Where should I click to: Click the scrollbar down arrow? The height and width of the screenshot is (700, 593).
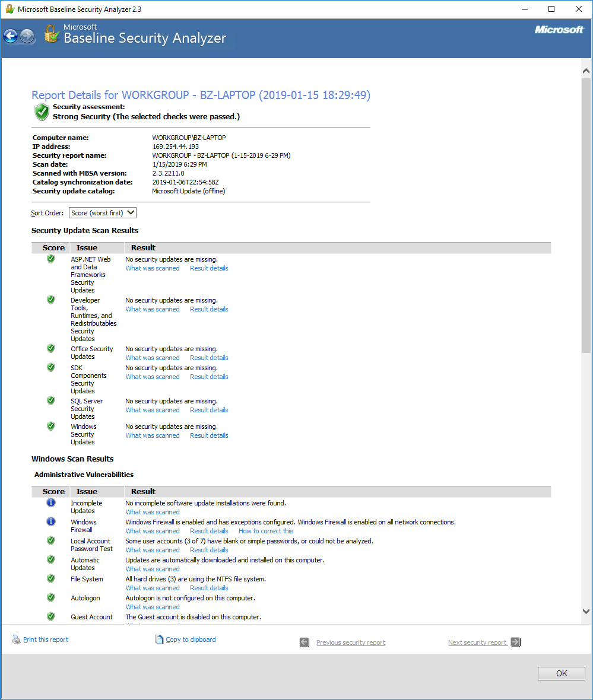tap(586, 611)
